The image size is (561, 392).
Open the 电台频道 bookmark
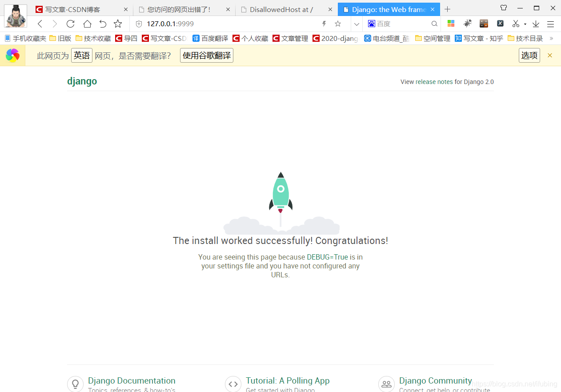pos(387,39)
